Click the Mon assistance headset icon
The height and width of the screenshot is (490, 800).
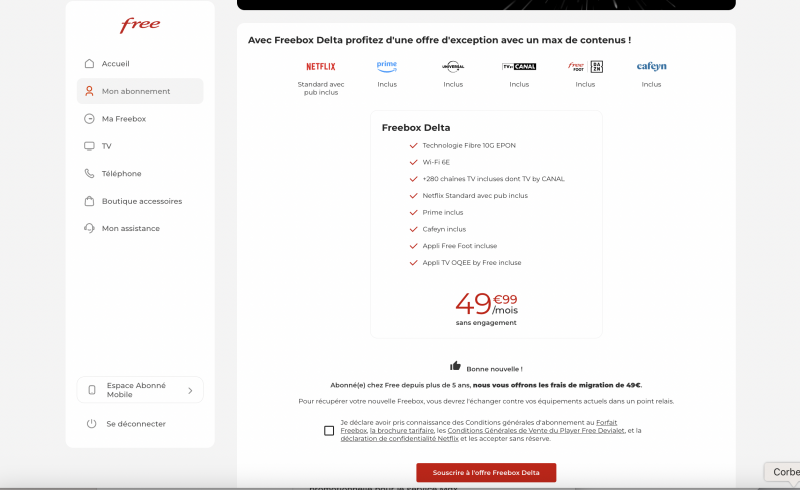click(90, 228)
